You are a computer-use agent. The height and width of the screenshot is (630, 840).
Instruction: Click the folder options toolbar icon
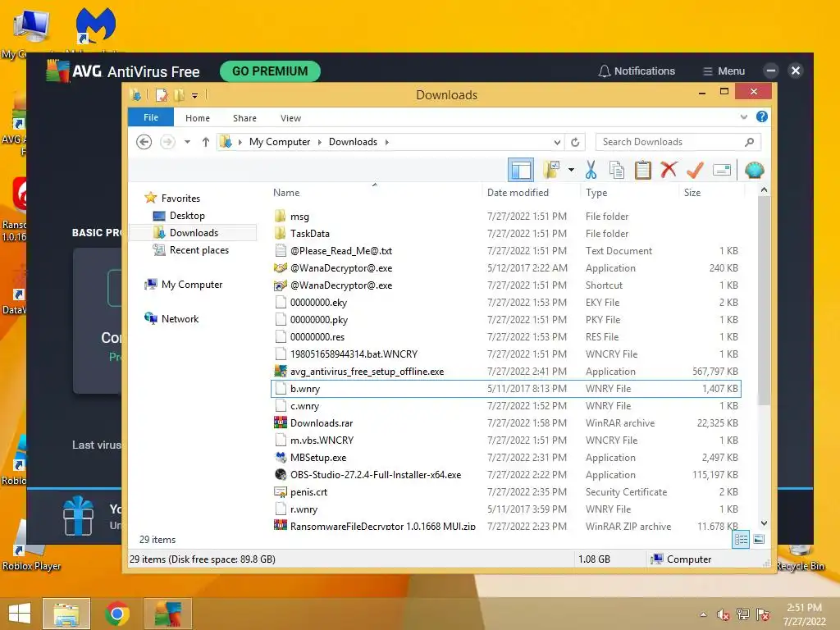pyautogui.click(x=551, y=170)
